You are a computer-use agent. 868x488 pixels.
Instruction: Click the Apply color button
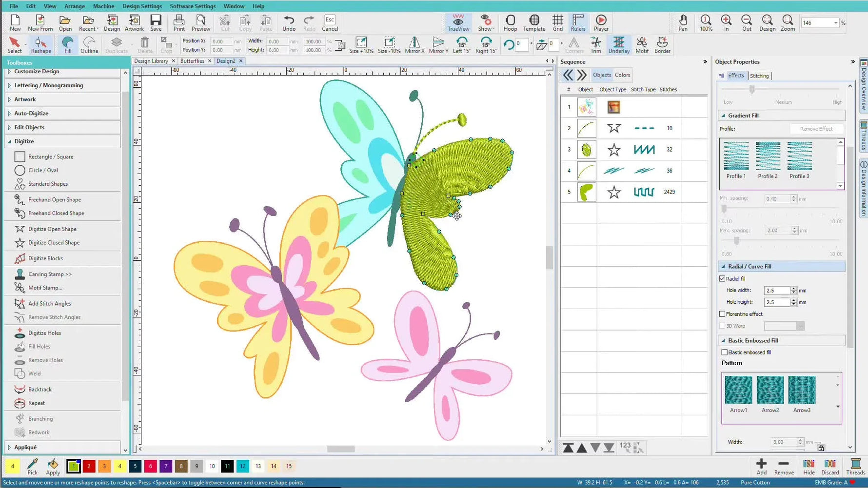coord(53,467)
